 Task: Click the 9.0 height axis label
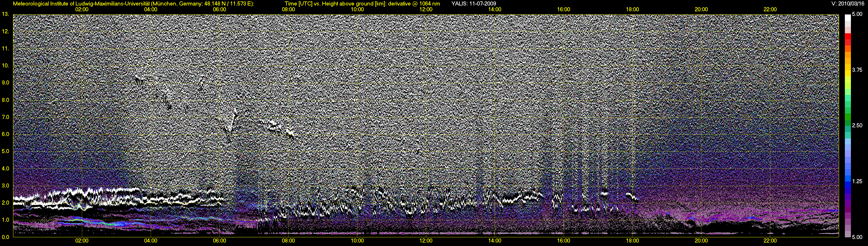(x=6, y=82)
